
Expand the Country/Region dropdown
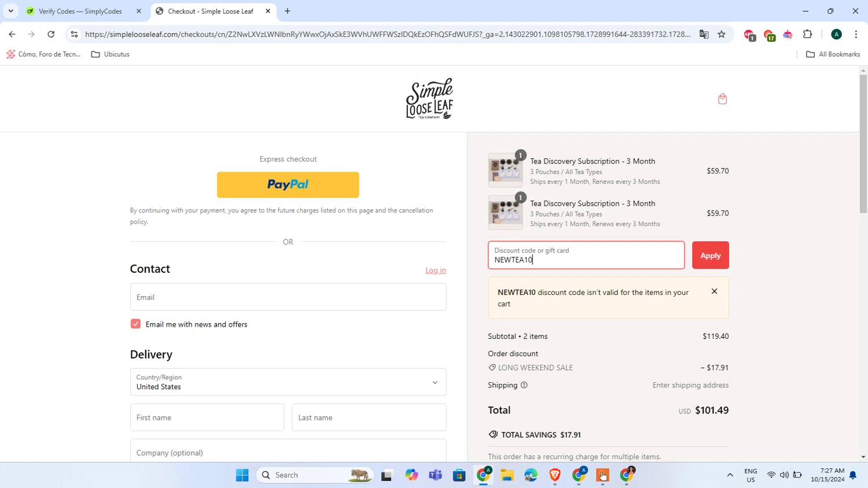click(x=288, y=382)
